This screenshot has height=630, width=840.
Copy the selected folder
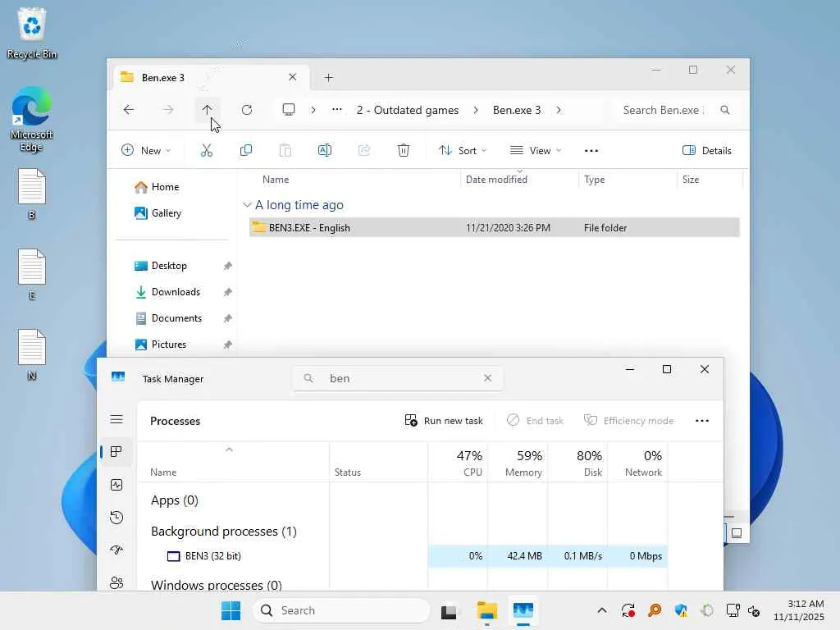coord(246,151)
